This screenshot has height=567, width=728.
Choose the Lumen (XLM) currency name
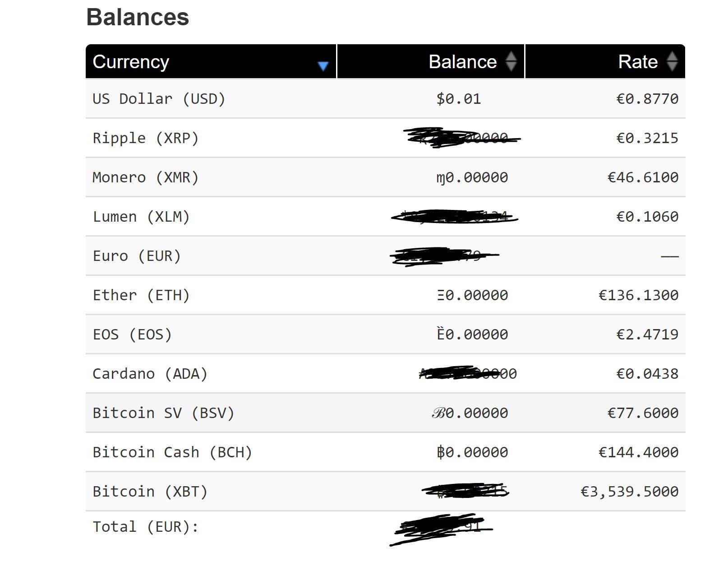[x=141, y=217]
